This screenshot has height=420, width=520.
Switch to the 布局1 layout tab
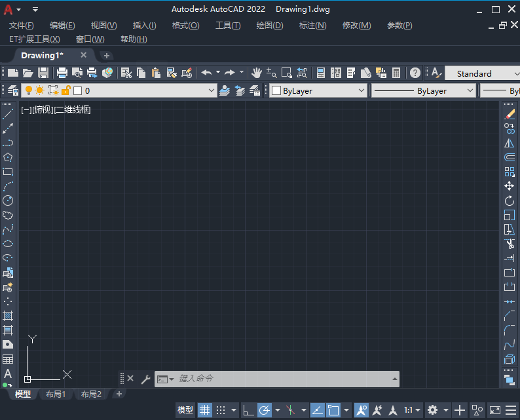click(x=56, y=394)
